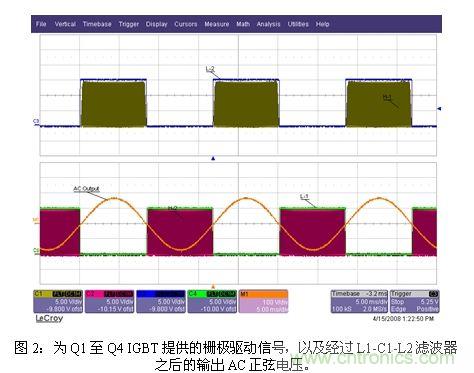Open the Utilities menu
Image resolution: width=474 pixels, height=373 pixels.
298,24
